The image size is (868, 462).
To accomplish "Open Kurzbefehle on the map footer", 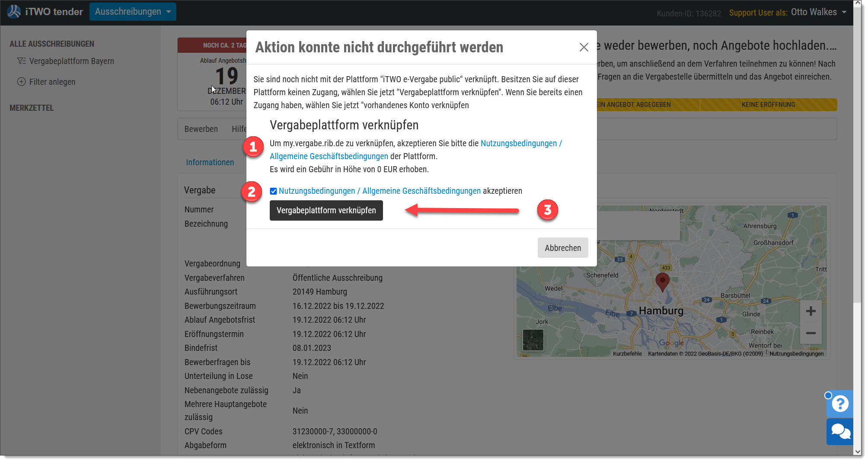I will pos(627,353).
